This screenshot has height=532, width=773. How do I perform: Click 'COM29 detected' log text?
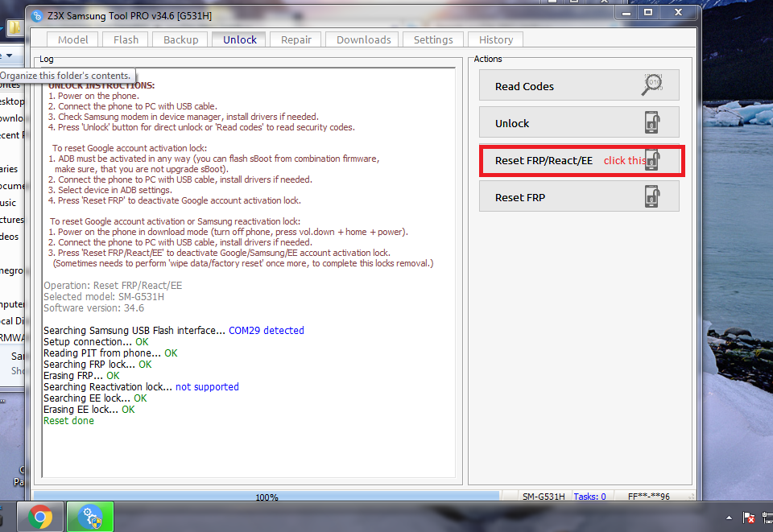tap(267, 331)
